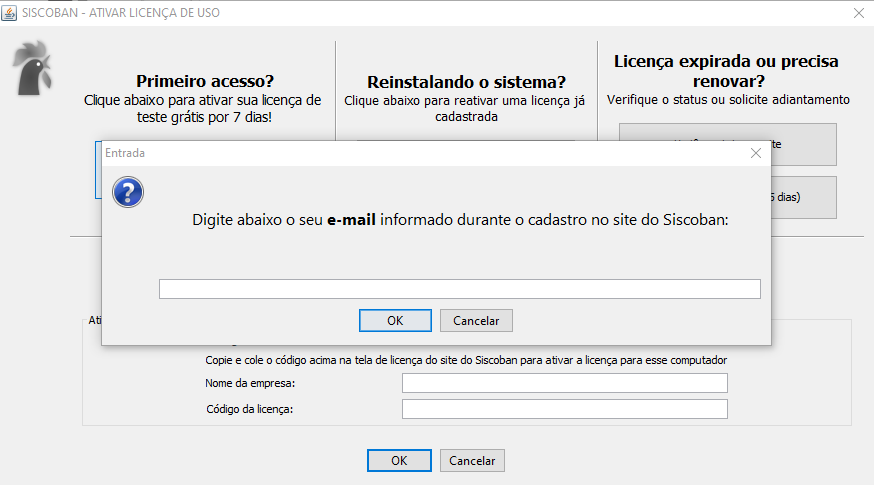
Task: Click the Nome da empresa text field
Action: tap(564, 383)
